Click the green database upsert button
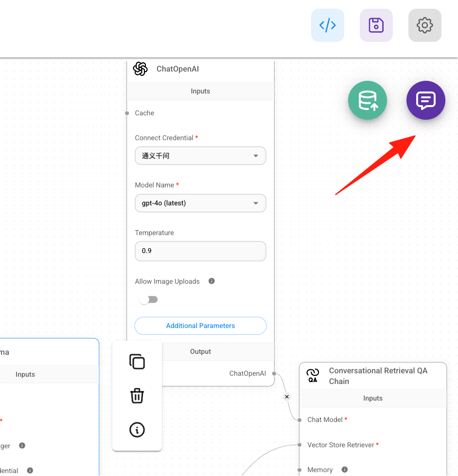Image resolution: width=458 pixels, height=476 pixels. [367, 100]
